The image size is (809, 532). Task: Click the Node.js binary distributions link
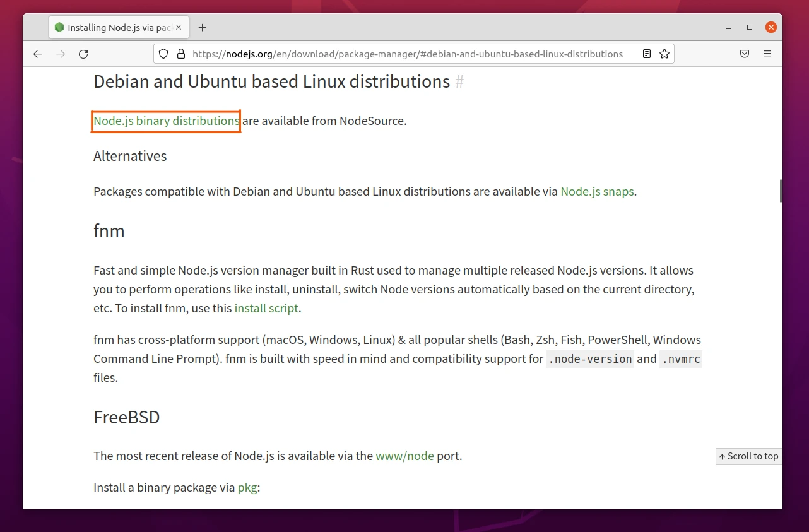(165, 121)
